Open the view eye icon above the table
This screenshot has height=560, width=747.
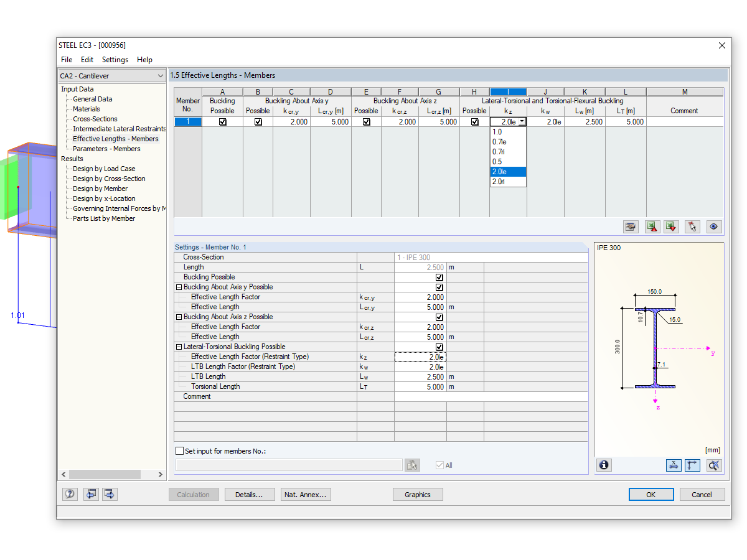(x=713, y=226)
